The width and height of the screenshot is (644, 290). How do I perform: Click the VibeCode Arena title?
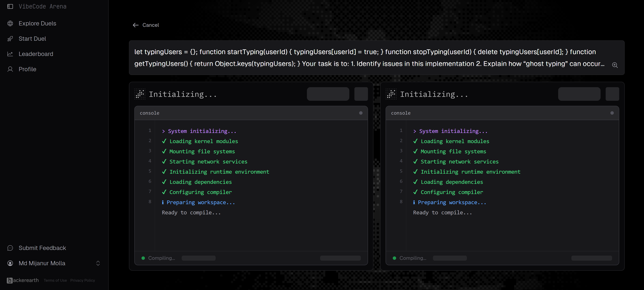click(43, 6)
